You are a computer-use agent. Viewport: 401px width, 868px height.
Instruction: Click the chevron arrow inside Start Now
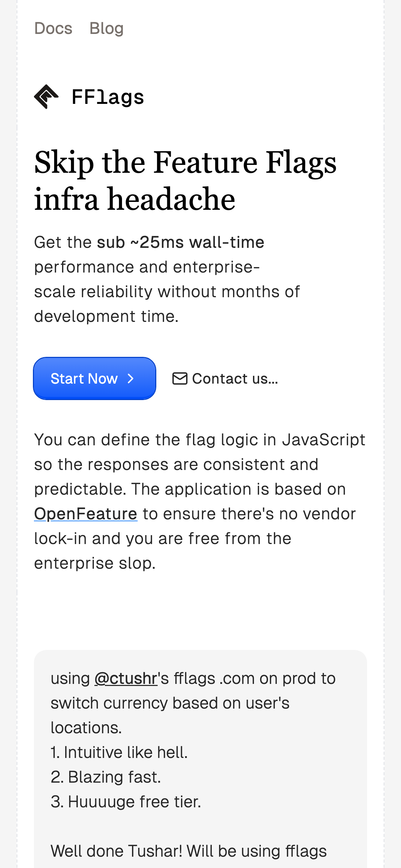click(x=131, y=378)
